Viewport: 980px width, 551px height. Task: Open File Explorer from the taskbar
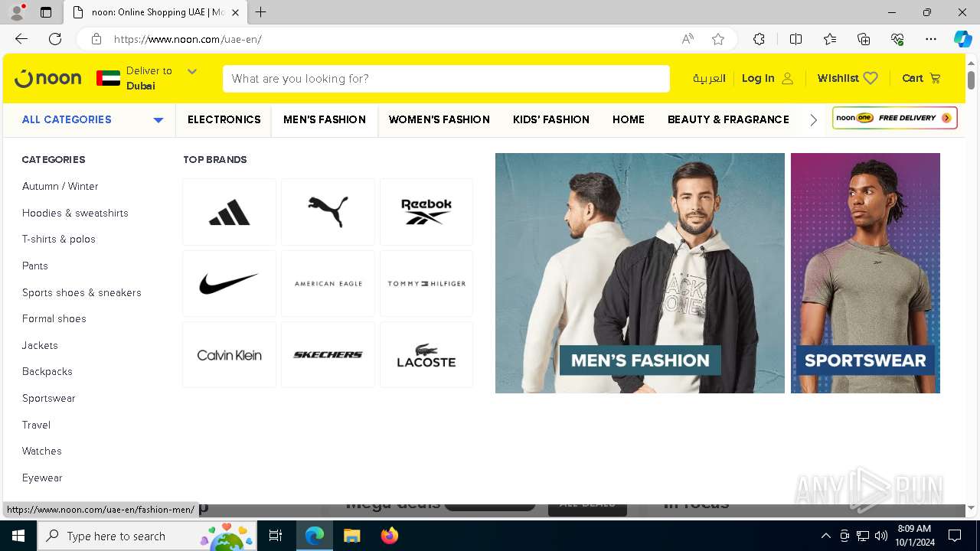(352, 536)
